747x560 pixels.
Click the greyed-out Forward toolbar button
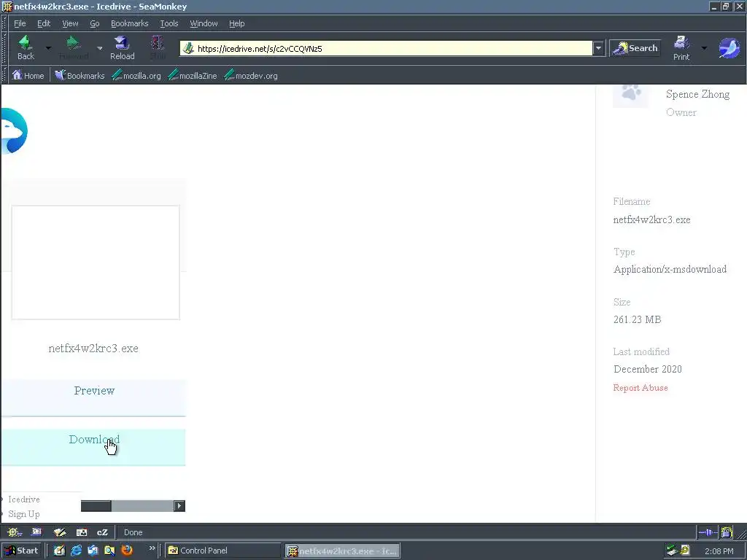point(74,47)
